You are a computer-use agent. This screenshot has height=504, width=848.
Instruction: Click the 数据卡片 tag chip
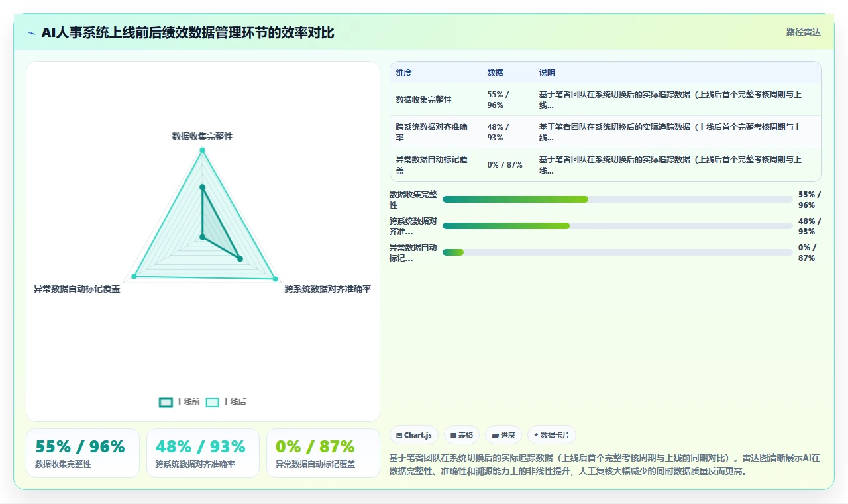click(x=552, y=435)
